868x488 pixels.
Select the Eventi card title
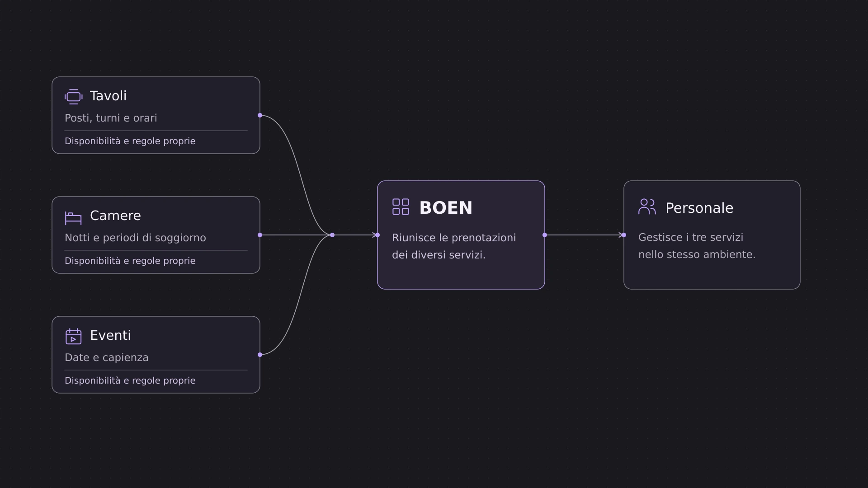coord(110,335)
